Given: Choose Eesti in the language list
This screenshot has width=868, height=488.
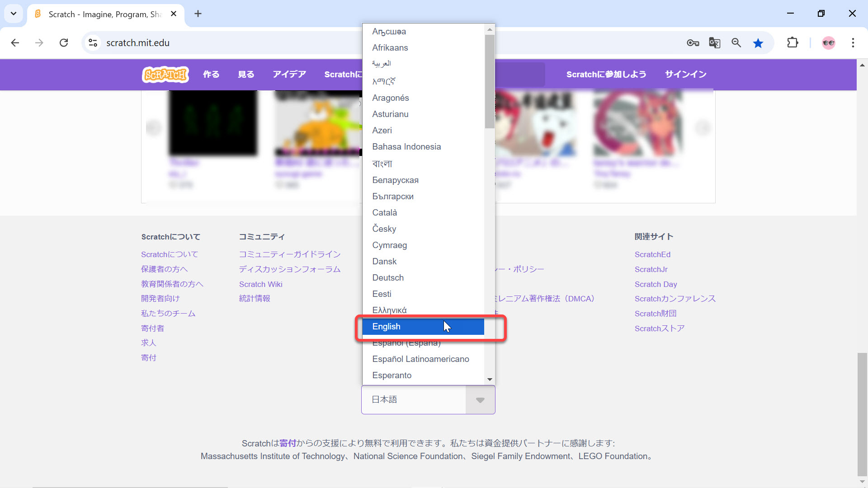Looking at the screenshot, I should click(x=423, y=294).
